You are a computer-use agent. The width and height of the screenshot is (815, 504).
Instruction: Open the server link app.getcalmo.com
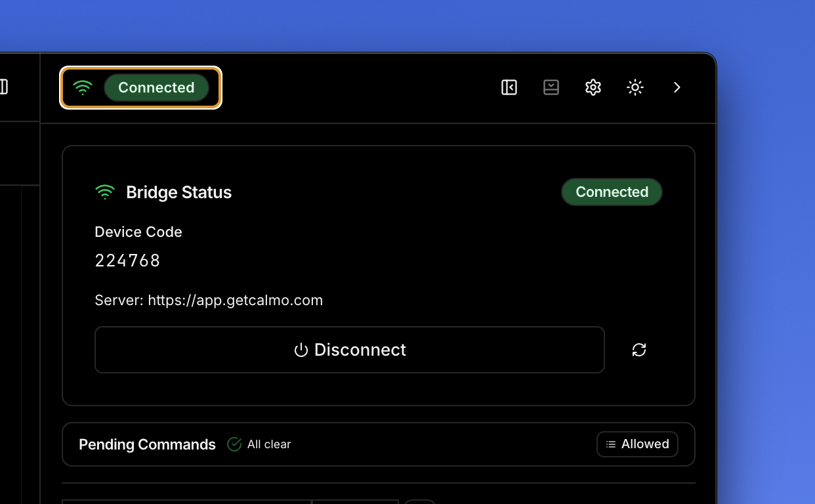coord(236,300)
